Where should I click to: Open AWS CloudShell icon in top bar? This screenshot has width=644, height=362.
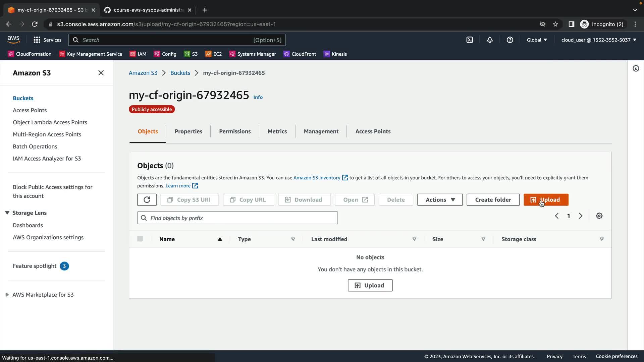tap(470, 40)
